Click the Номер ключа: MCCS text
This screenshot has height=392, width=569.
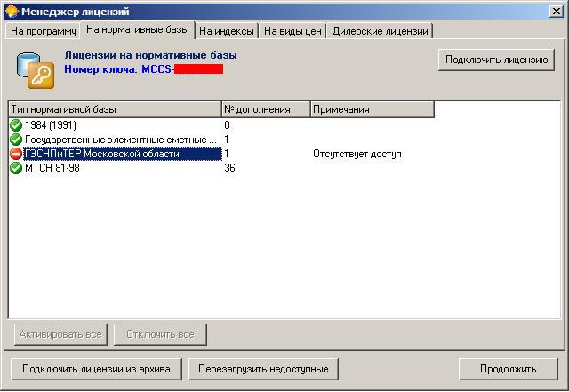coord(118,69)
